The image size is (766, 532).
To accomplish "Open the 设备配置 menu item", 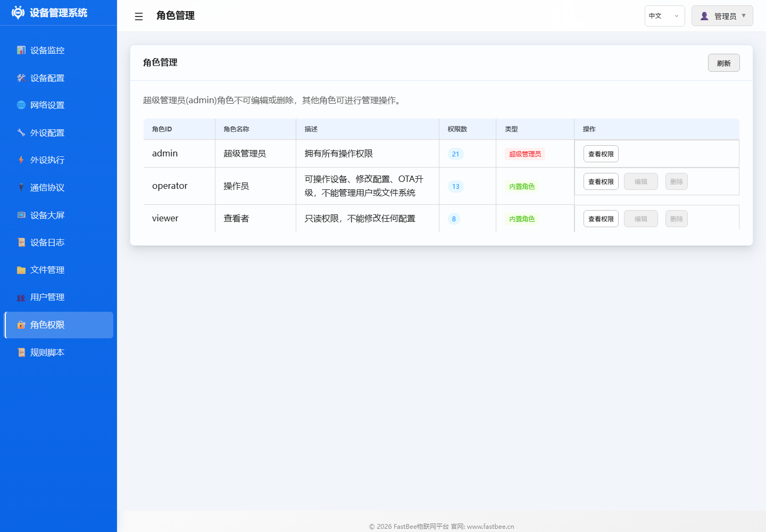I will click(x=59, y=78).
